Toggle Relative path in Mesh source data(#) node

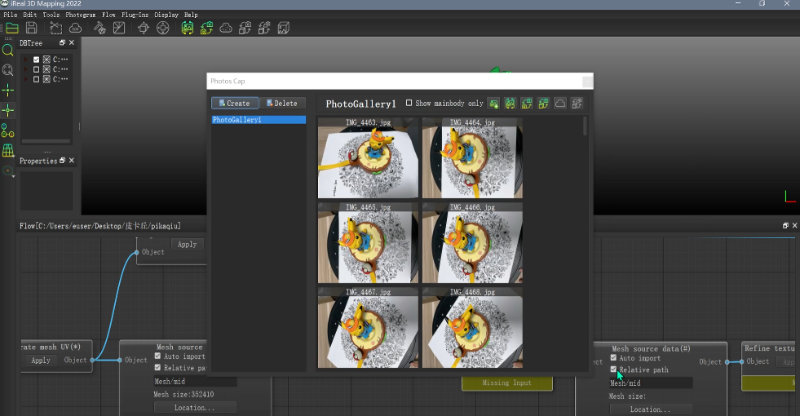point(613,369)
